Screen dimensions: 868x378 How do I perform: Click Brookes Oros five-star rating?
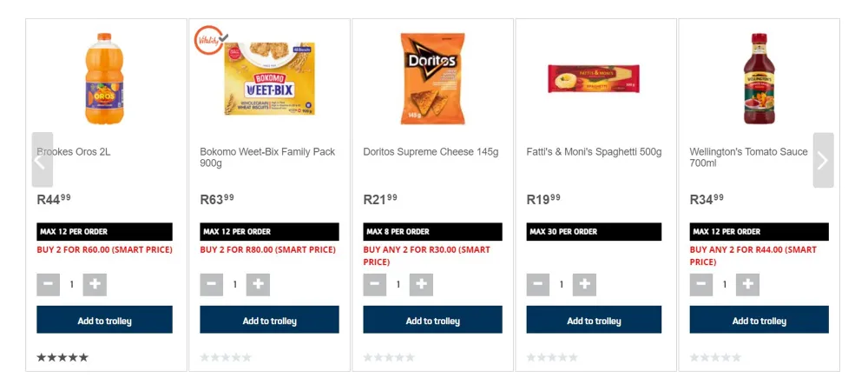(x=62, y=357)
